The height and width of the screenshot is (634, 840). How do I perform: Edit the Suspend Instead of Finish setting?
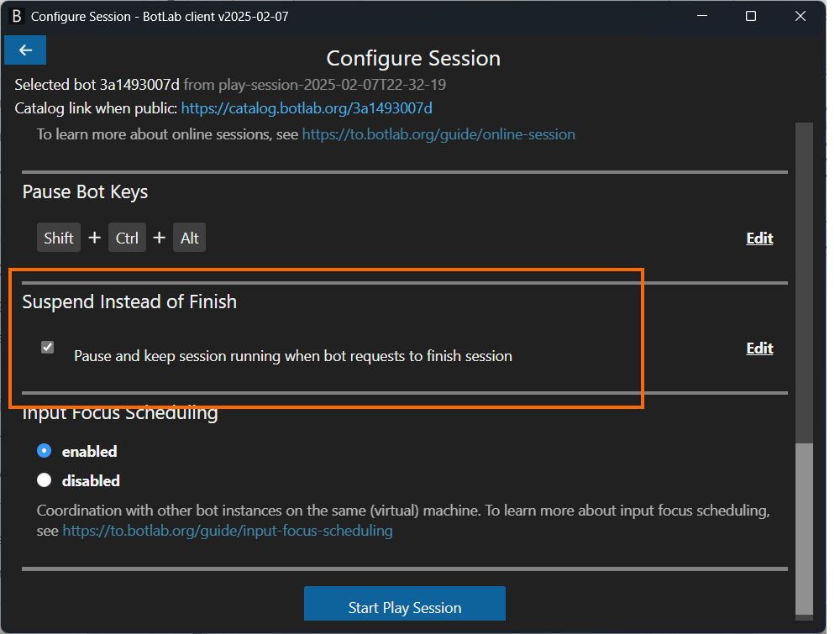click(759, 348)
